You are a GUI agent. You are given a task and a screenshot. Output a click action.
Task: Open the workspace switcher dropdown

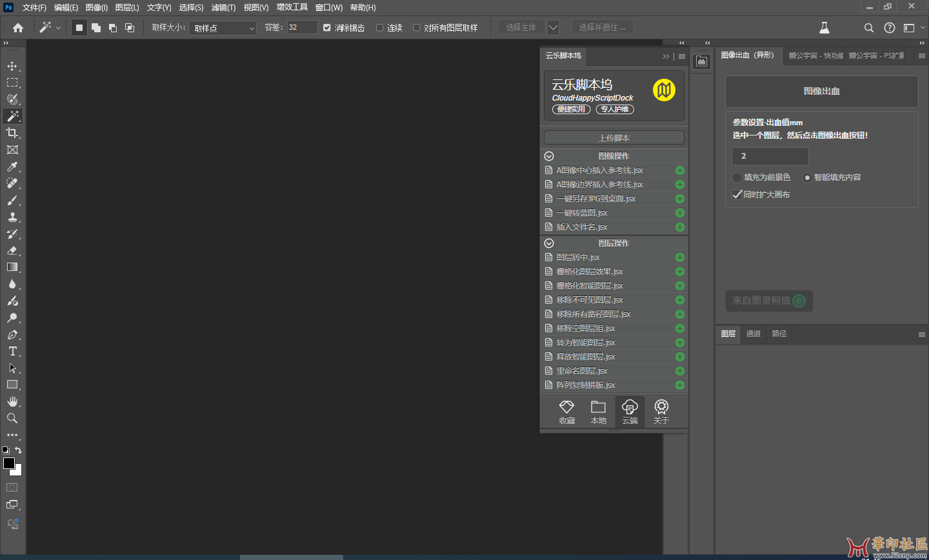pyautogui.click(x=914, y=28)
